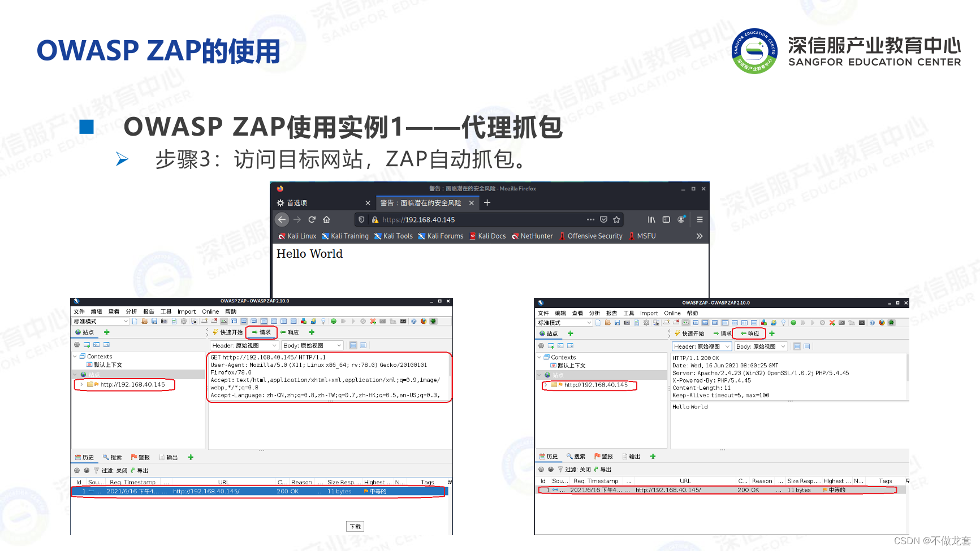Click options gear icon in left ZAP toolbar
This screenshot has height=551, width=980.
[x=184, y=321]
